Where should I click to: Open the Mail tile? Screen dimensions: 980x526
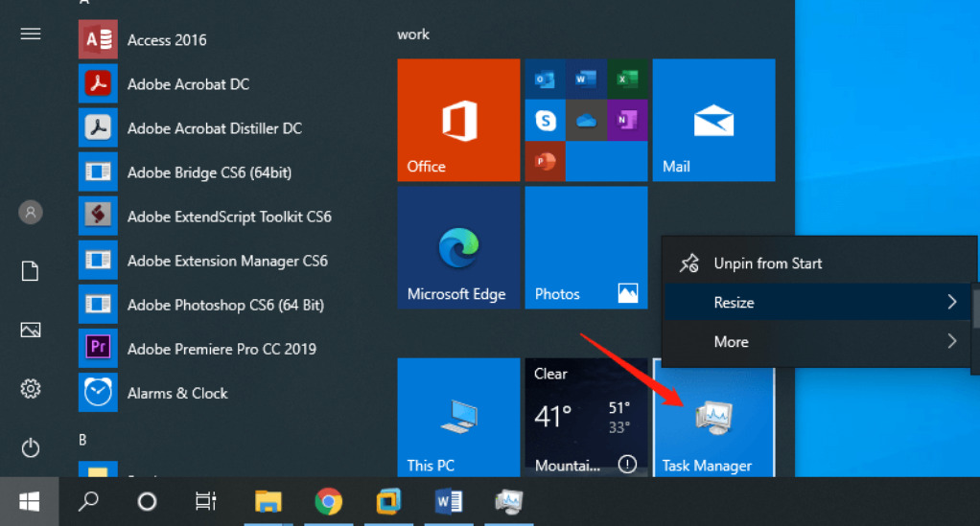713,120
